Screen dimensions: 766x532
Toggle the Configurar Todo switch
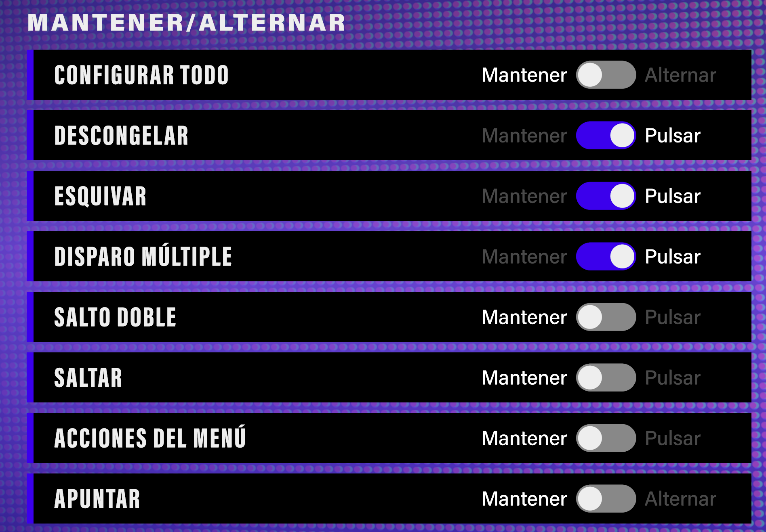pyautogui.click(x=606, y=75)
